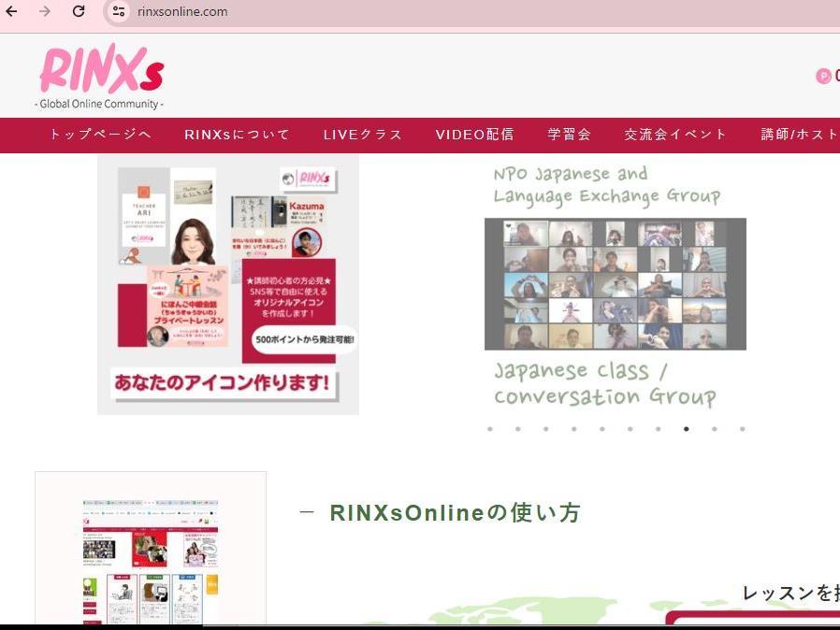Click the あなたのアイコン作ります banner image
This screenshot has width=840, height=630.
click(227, 284)
